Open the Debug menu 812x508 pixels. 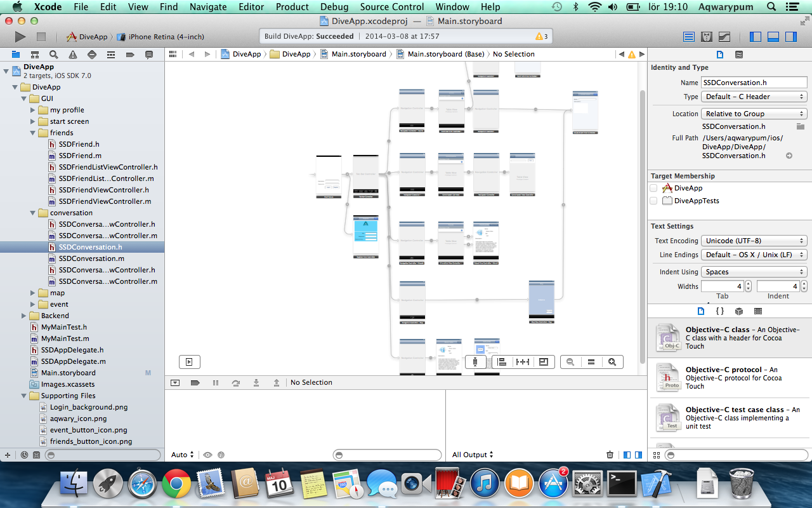click(x=334, y=7)
